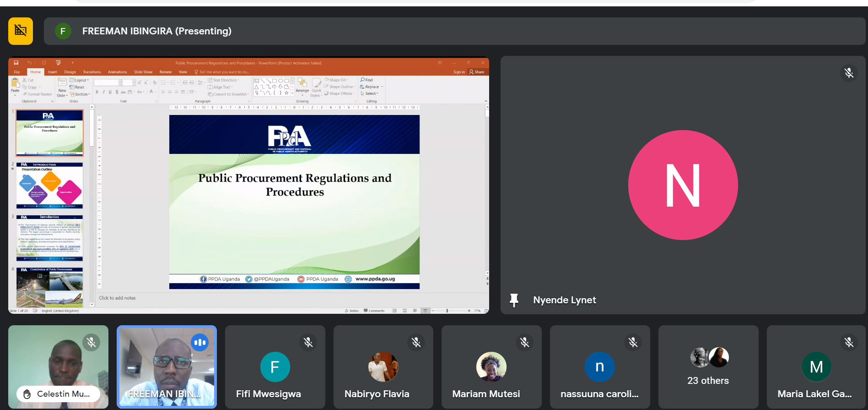Click Freeman's speaking audio indicator
868x410 pixels.
[x=199, y=342]
